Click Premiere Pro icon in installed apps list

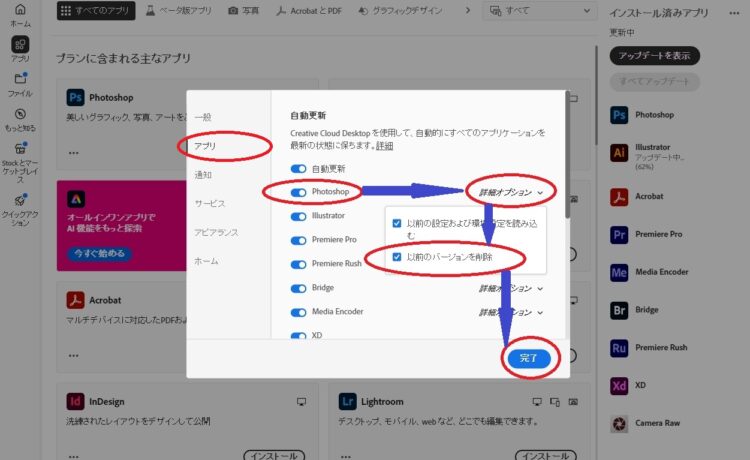click(619, 234)
